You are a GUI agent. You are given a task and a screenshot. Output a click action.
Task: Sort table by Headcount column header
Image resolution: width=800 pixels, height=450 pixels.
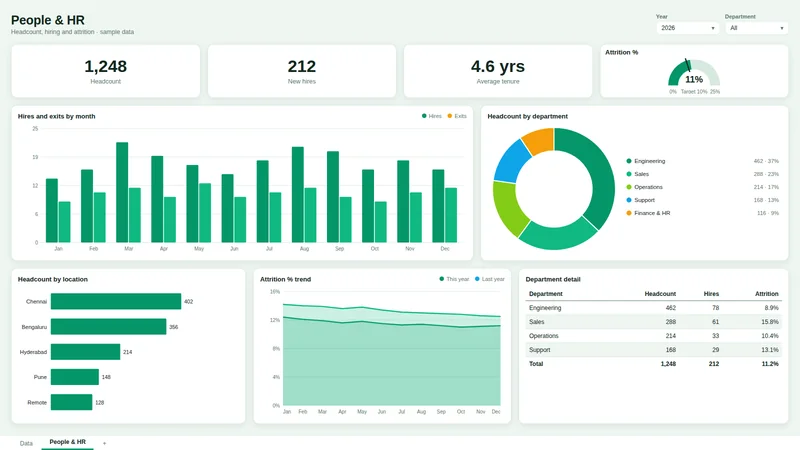[660, 294]
